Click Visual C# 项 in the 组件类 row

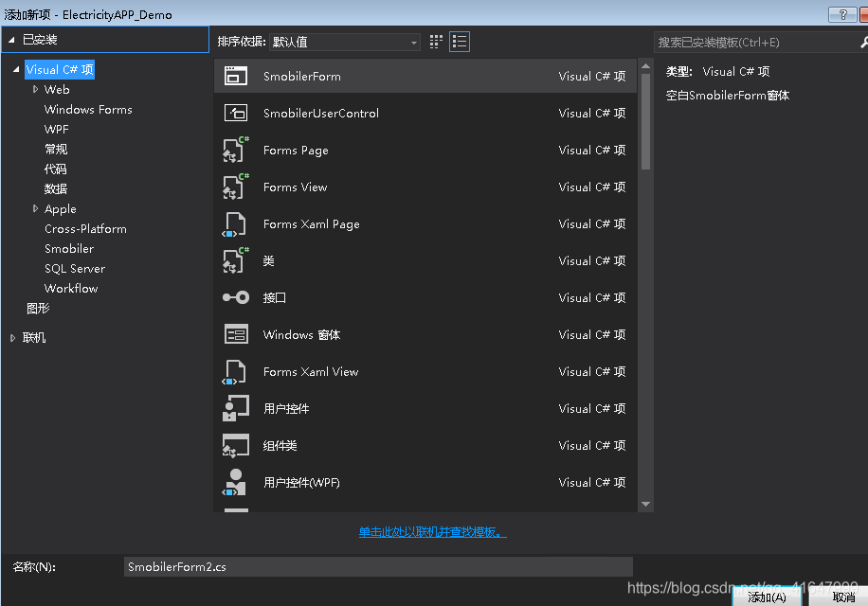tap(591, 445)
